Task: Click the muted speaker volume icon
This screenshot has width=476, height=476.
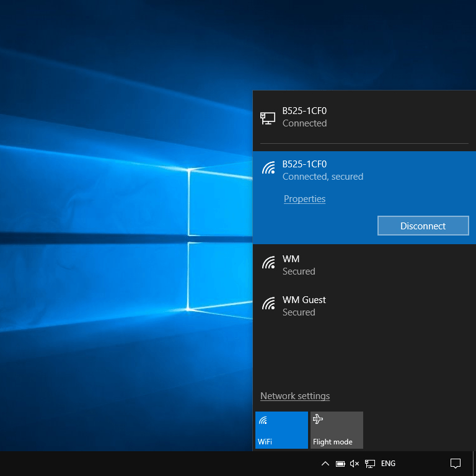Action: (355, 464)
